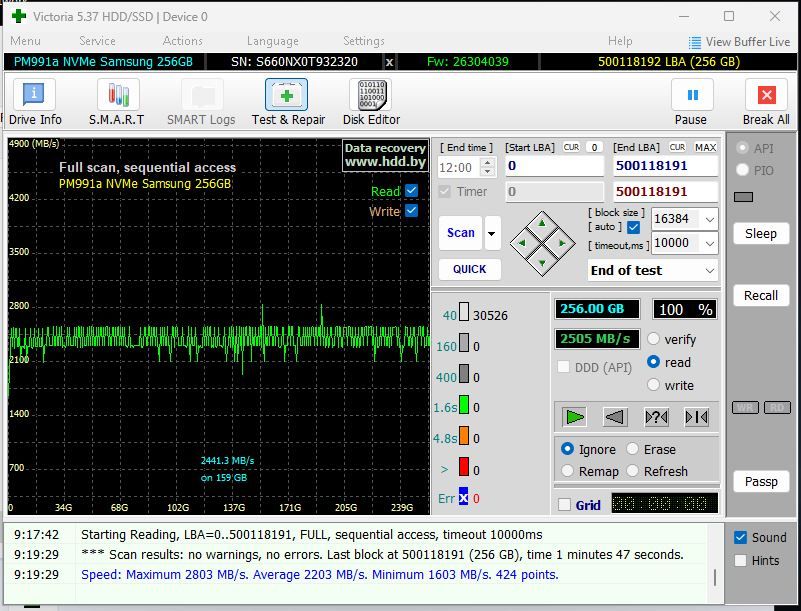Open the S.M.A.R.T attributes view
Image resolution: width=801 pixels, height=611 pixels.
click(117, 103)
